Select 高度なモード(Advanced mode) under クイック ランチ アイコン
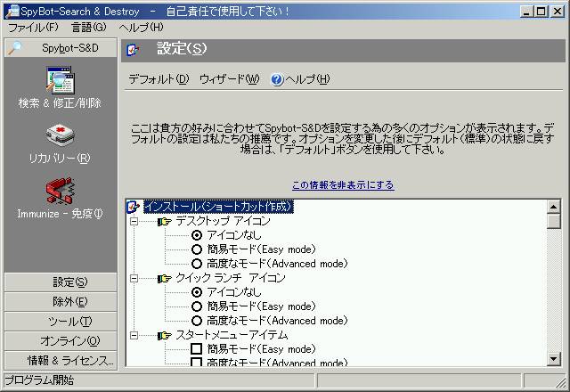Viewport: 570px width, 392px height. (197, 321)
